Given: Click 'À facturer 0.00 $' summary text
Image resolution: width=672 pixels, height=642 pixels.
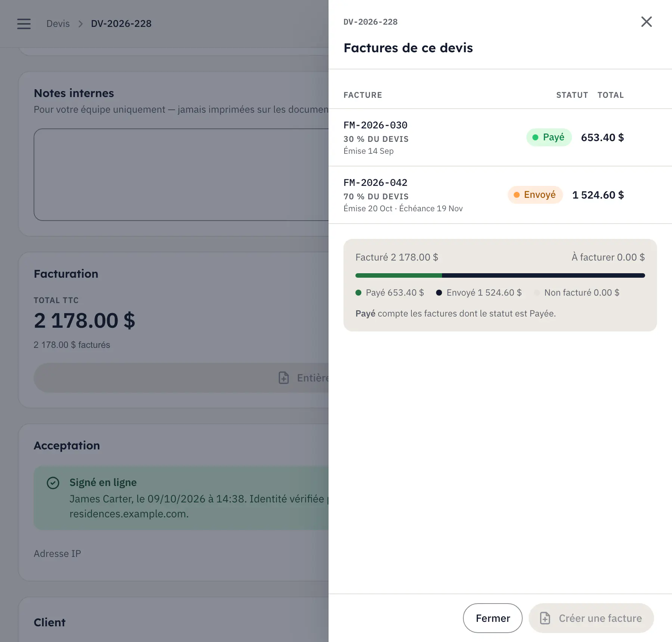Looking at the screenshot, I should point(608,257).
